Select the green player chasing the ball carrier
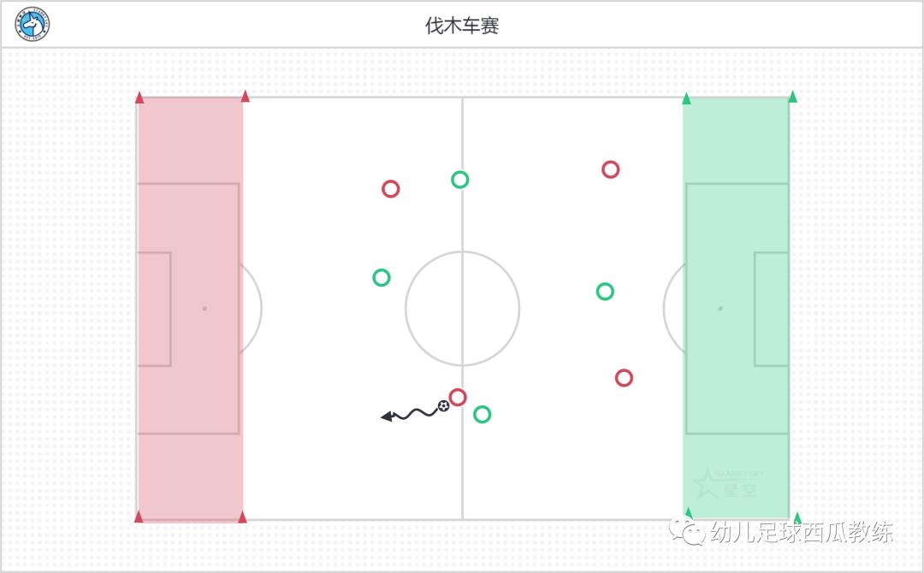 coord(483,415)
